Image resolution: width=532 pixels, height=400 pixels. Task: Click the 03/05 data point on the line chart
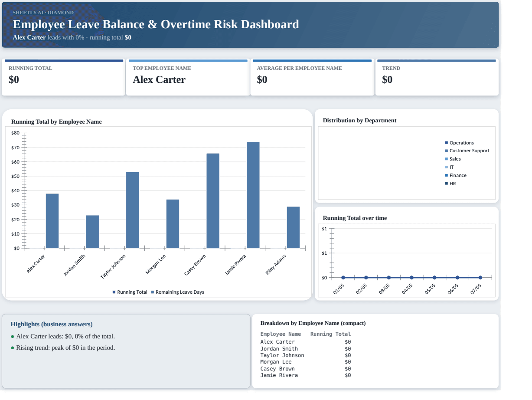(x=389, y=278)
